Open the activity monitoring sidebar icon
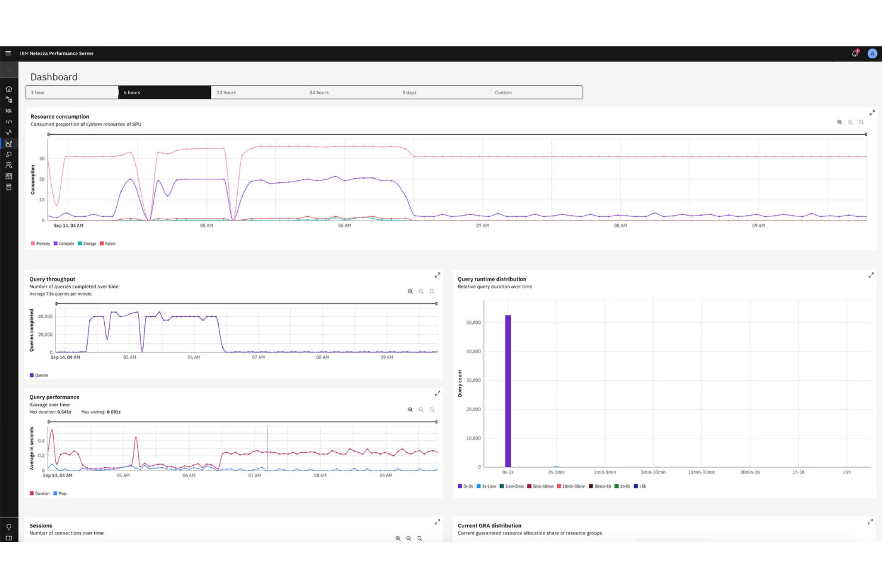 [x=8, y=132]
